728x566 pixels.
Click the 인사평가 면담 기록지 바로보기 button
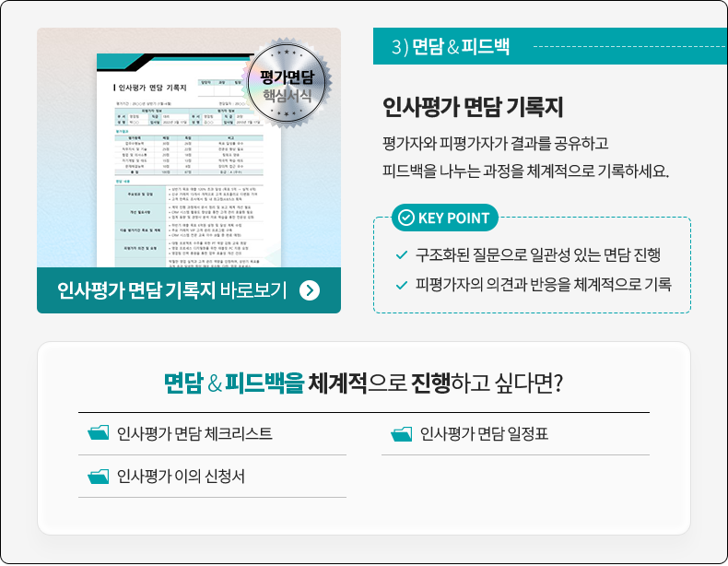(189, 290)
